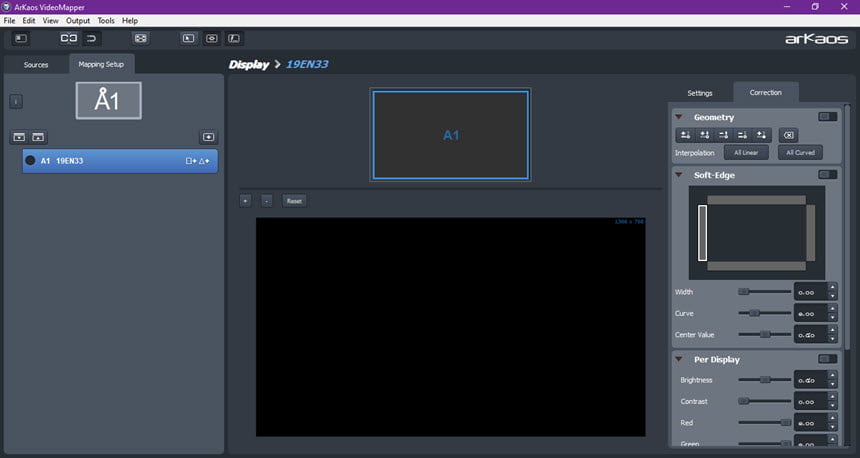
Task: Add triangle surface on A1 19EN33 row
Action: 204,161
